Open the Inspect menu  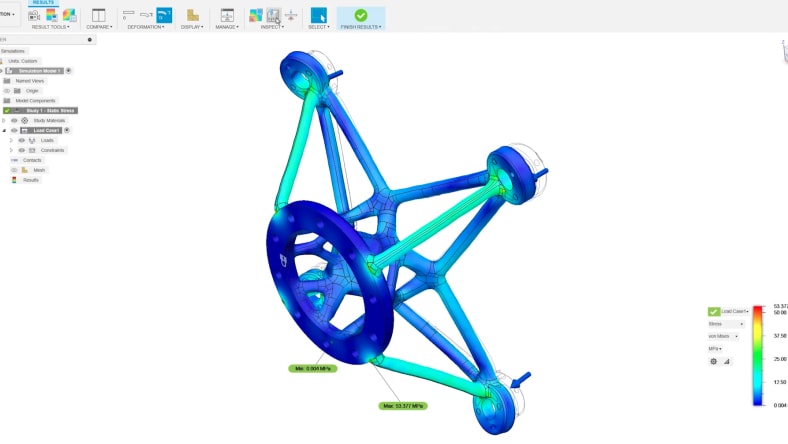(x=272, y=27)
